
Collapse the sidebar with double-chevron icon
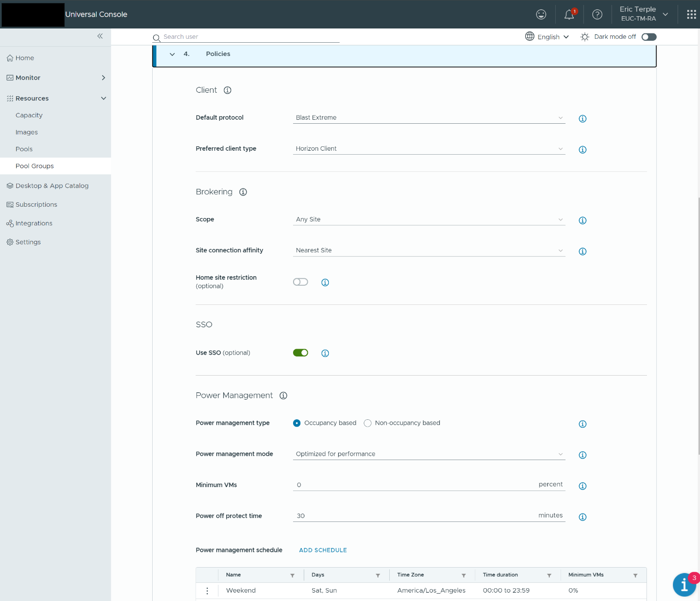click(x=100, y=36)
